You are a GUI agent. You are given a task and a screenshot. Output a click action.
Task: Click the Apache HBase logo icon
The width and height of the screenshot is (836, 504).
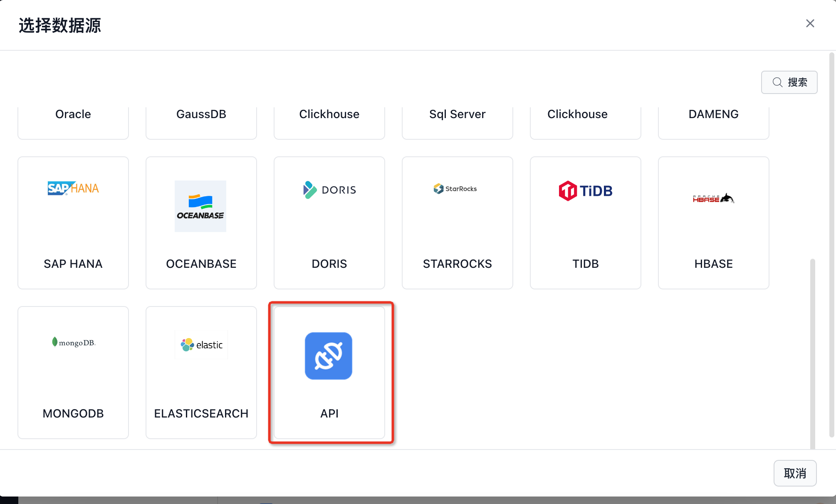[x=713, y=198]
